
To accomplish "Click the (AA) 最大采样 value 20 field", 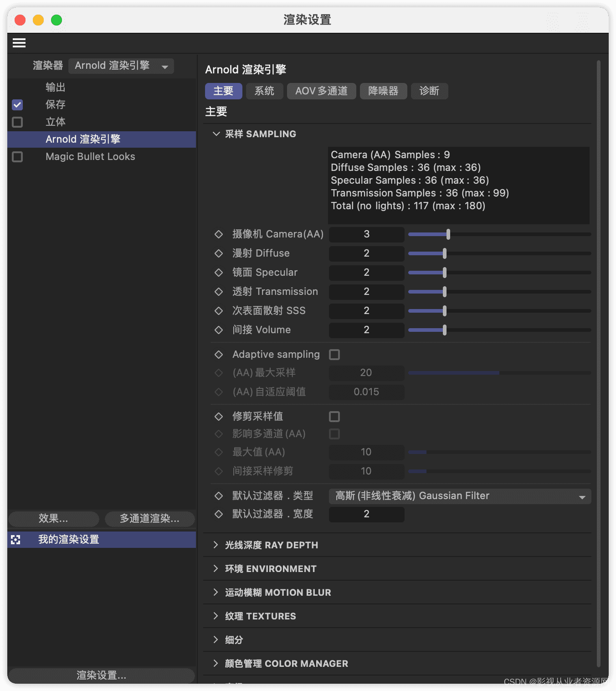I will point(366,373).
